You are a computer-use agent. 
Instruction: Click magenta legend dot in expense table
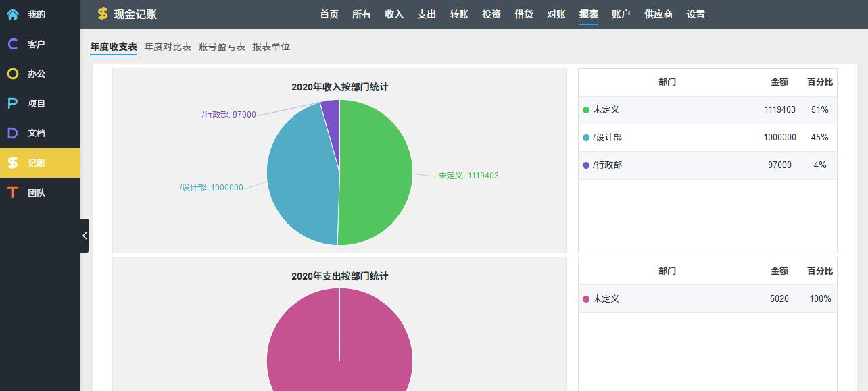586,299
